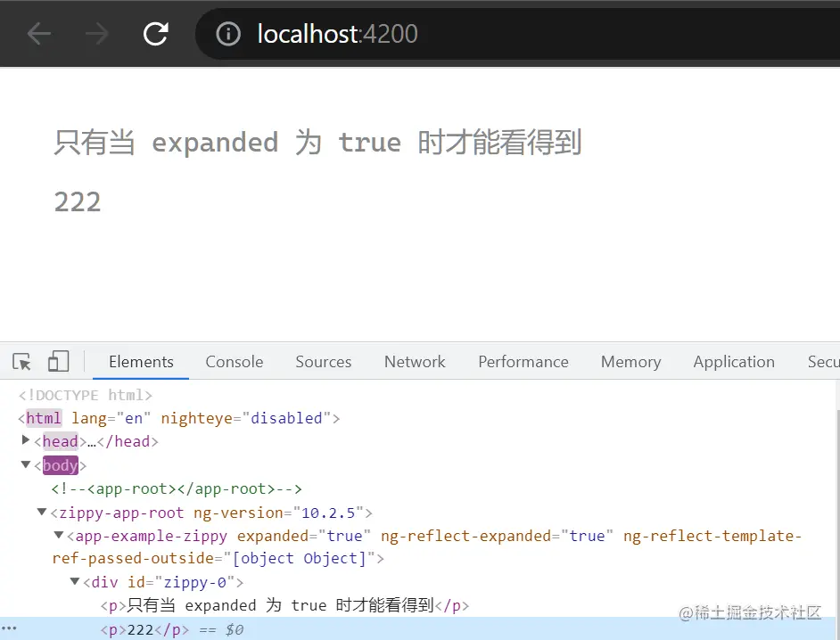Collapse the body element node
This screenshot has height=640, width=840.
click(25, 464)
